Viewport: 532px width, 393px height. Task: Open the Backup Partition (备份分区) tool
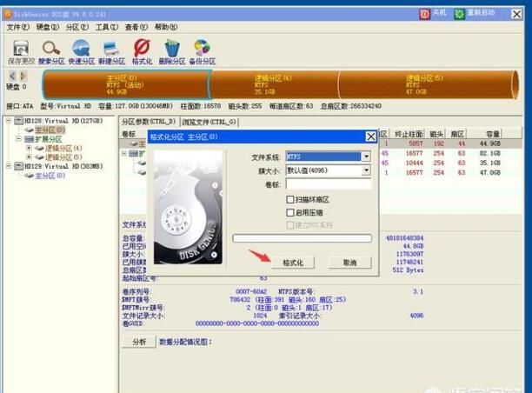coord(203,50)
